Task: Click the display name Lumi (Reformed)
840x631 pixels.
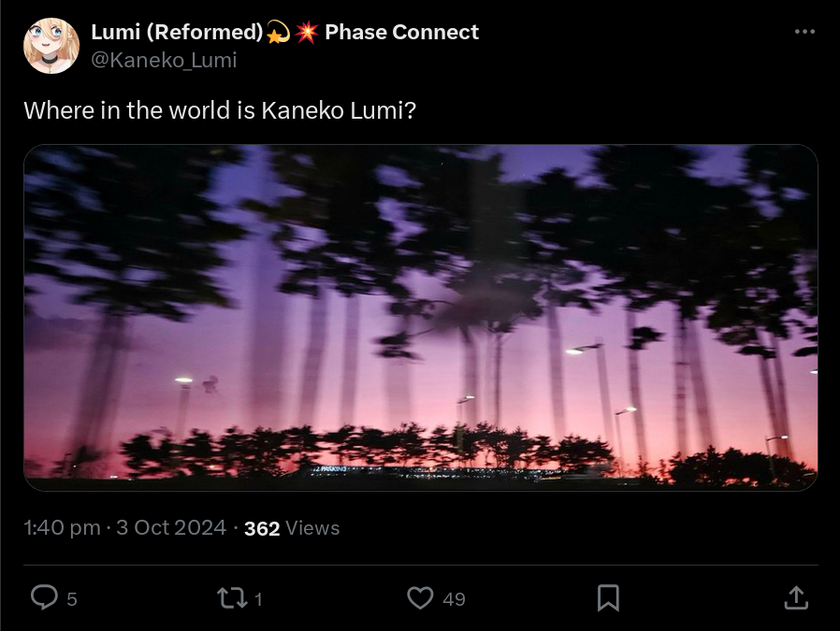Action: pyautogui.click(x=177, y=32)
